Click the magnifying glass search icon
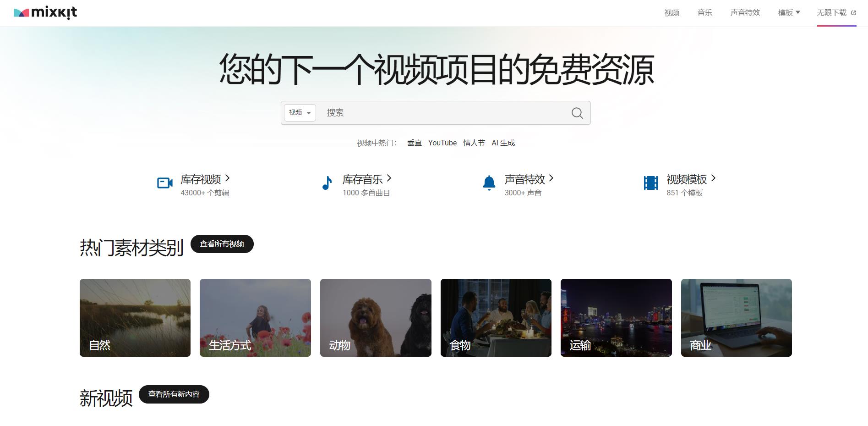Image resolution: width=868 pixels, height=426 pixels. tap(577, 113)
